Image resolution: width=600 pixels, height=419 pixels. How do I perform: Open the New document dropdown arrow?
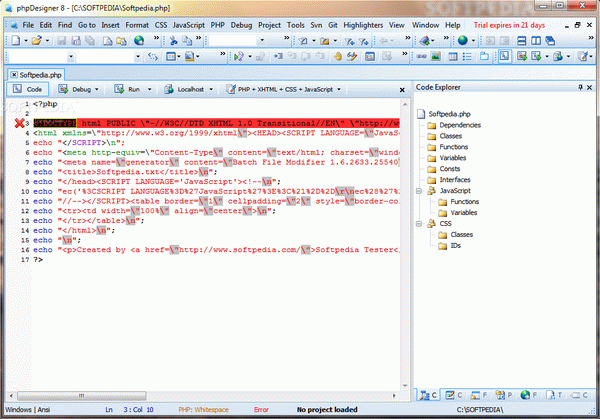[26, 40]
